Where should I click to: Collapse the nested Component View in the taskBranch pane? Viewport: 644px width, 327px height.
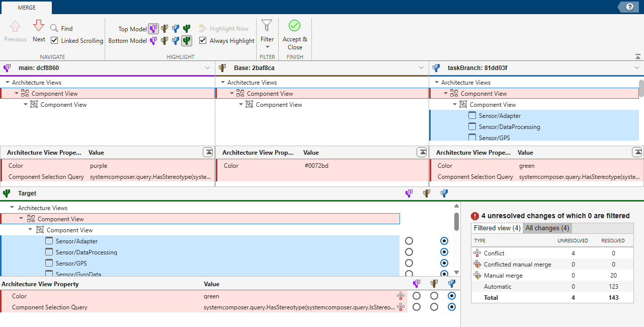(455, 104)
